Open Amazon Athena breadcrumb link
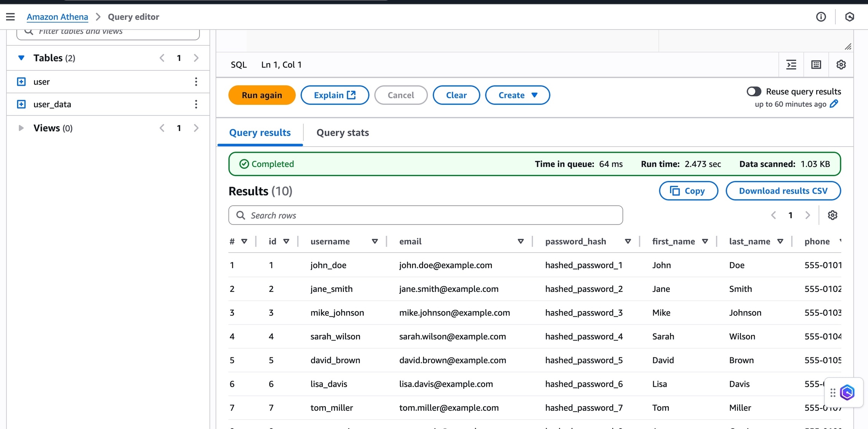The height and width of the screenshot is (429, 868). pyautogui.click(x=57, y=17)
